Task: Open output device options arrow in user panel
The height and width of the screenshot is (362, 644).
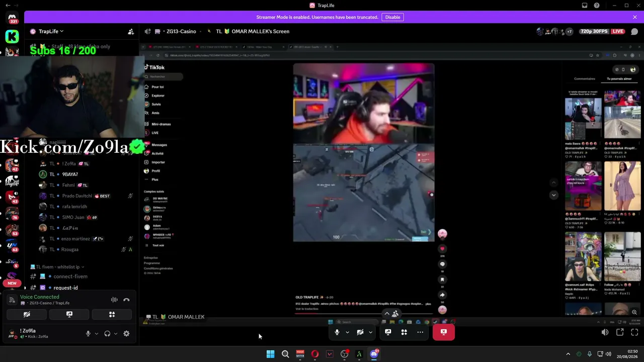Action: tap(115, 333)
